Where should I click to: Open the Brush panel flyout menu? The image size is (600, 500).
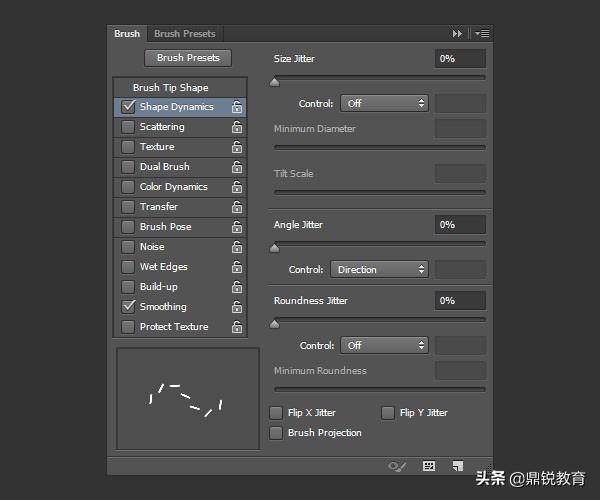482,34
